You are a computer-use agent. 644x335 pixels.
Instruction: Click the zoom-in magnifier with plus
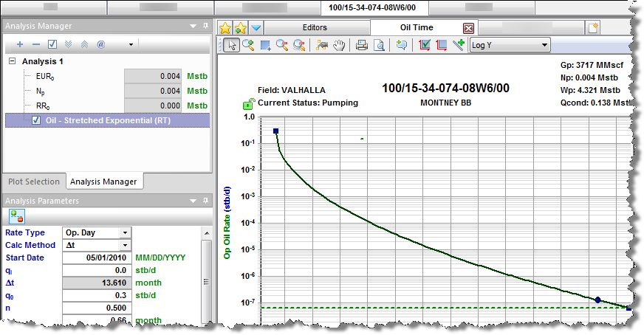[x=247, y=45]
